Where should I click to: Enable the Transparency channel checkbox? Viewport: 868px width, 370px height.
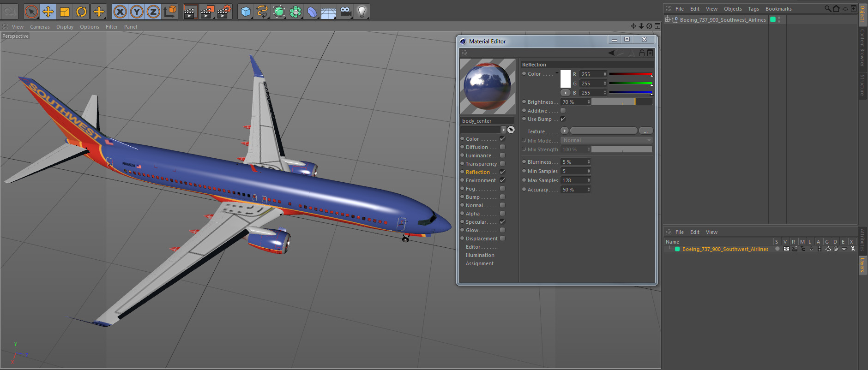click(x=502, y=164)
